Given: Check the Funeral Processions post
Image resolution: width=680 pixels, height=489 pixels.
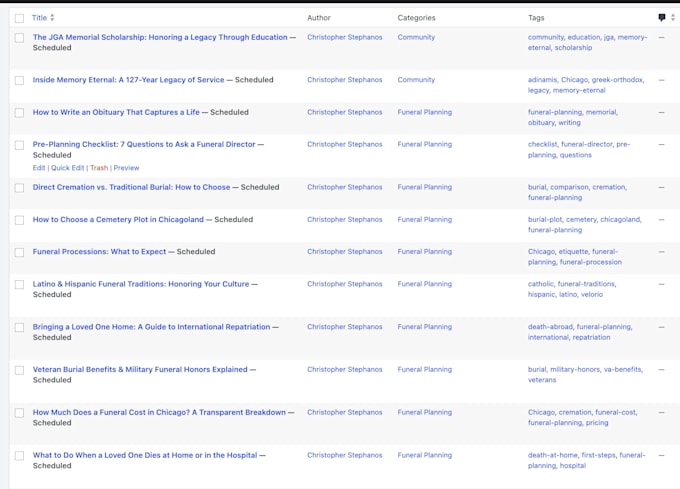Looking at the screenshot, I should pos(20,252).
